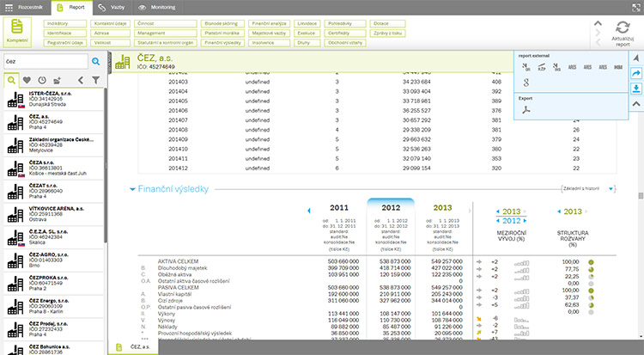Open the RŽP external register icon
This screenshot has height=355, width=644.
[542, 67]
